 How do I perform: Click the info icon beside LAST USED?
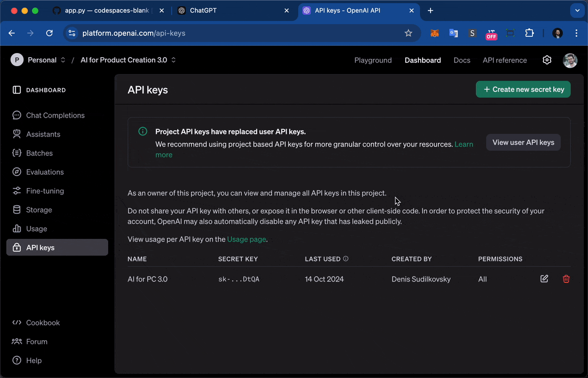coord(346,258)
